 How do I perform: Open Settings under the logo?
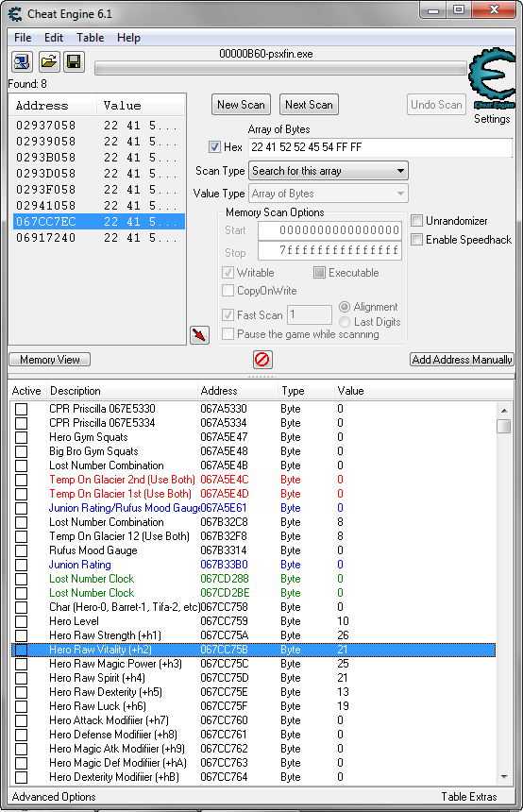[492, 119]
